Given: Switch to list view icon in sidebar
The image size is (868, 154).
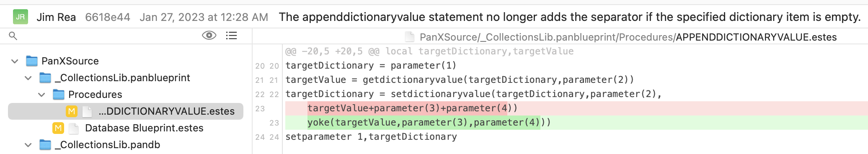Looking at the screenshot, I should click(231, 36).
